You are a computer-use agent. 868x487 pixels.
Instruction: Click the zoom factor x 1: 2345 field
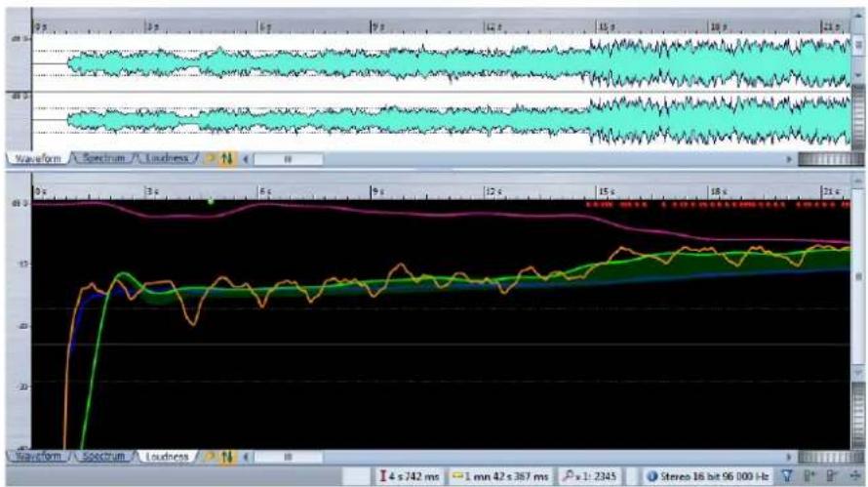(589, 476)
